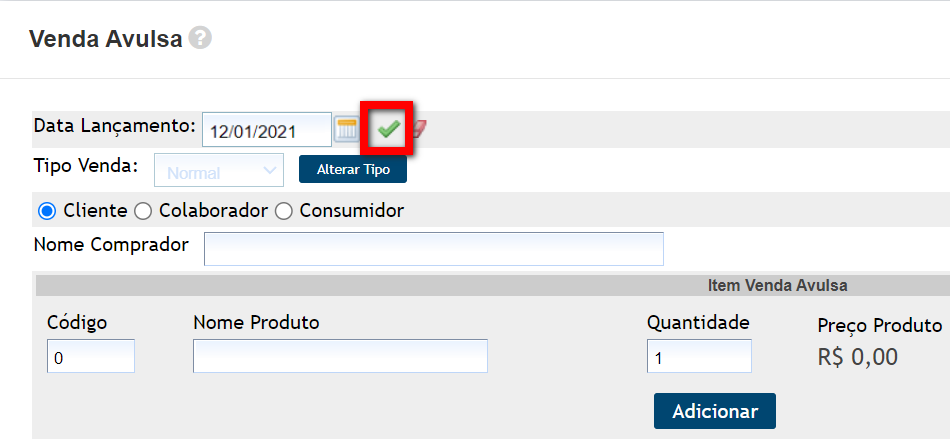Click the R$ 0,00 price value
The height and width of the screenshot is (448, 950).
857,357
